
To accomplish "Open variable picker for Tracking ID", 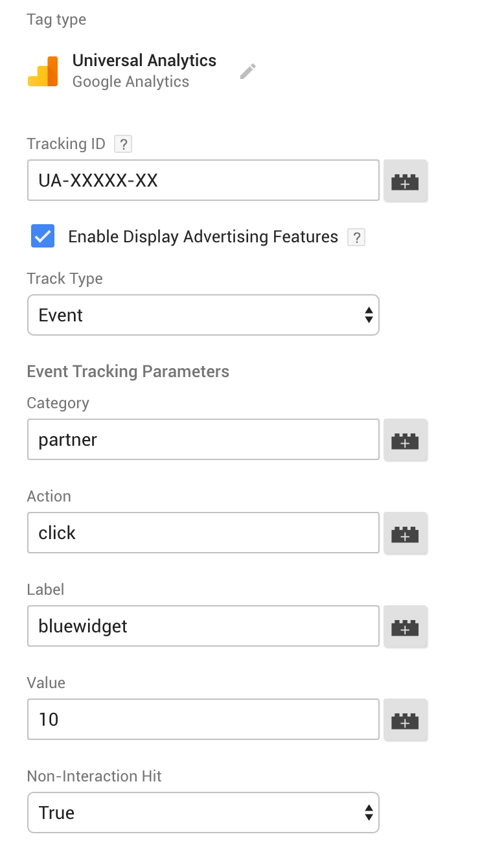I will click(x=406, y=181).
